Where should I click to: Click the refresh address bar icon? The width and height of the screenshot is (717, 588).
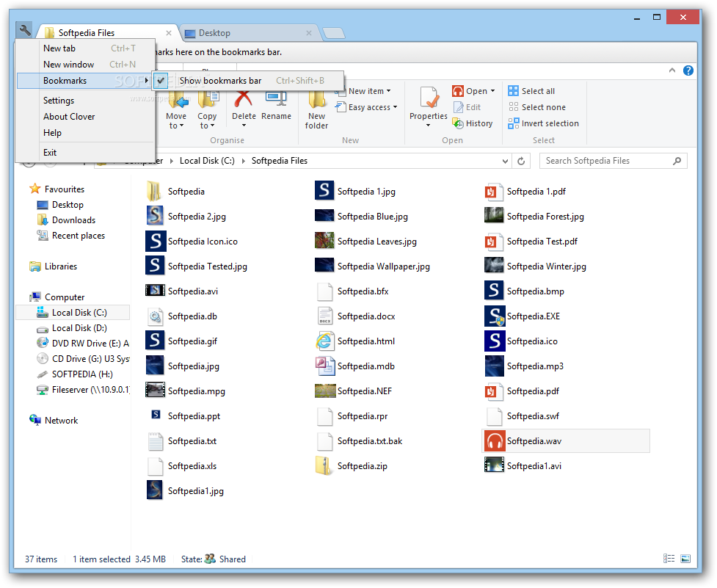coord(521,161)
